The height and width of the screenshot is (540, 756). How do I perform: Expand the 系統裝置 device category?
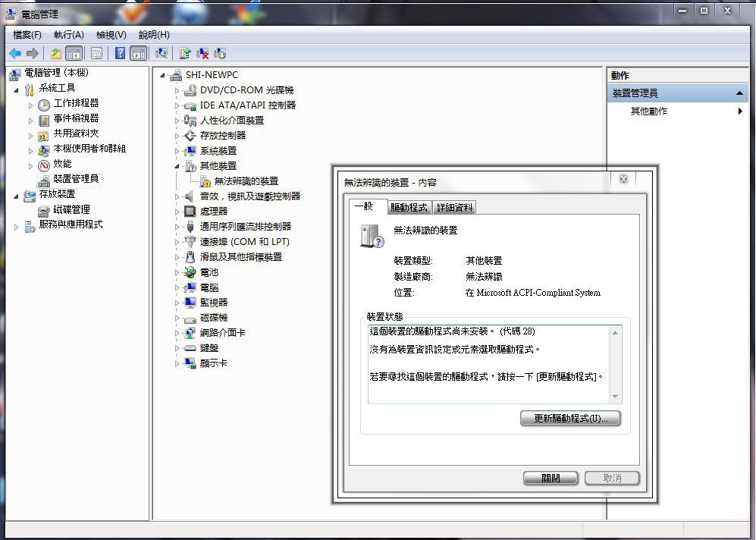pyautogui.click(x=177, y=152)
